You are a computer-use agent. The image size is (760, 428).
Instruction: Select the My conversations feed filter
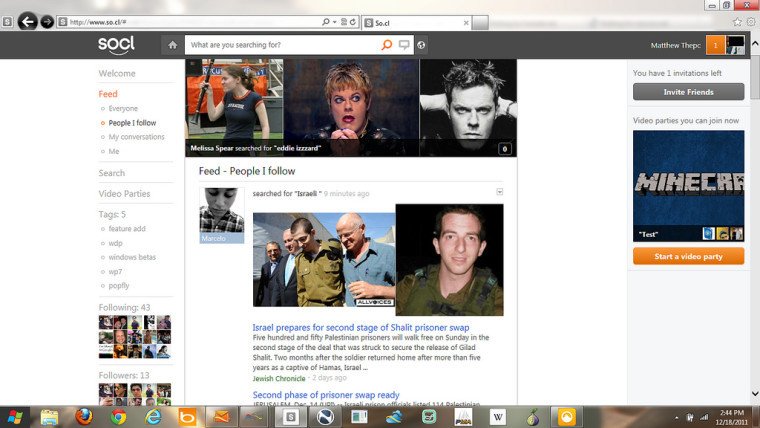pos(136,137)
